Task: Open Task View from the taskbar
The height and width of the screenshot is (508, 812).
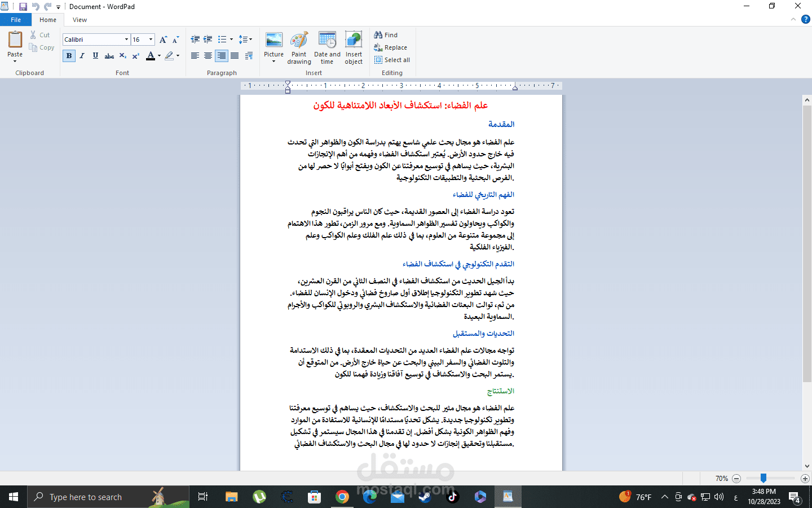Action: (x=203, y=497)
